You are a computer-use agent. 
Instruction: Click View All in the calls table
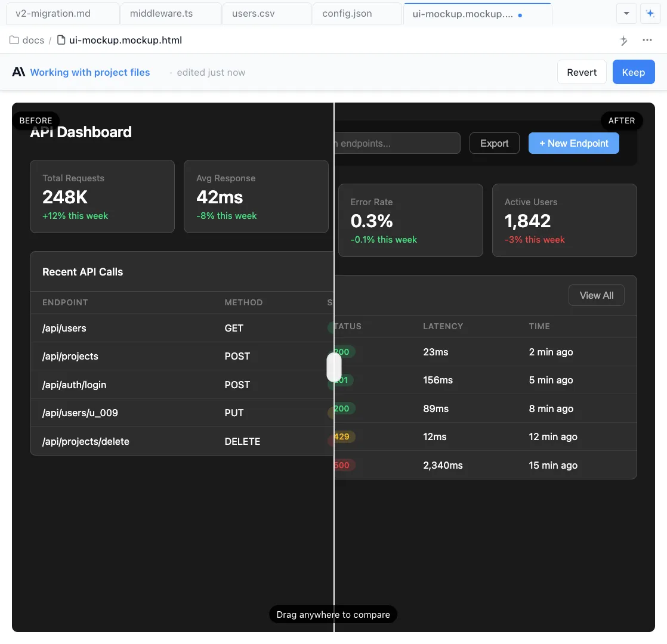[596, 295]
